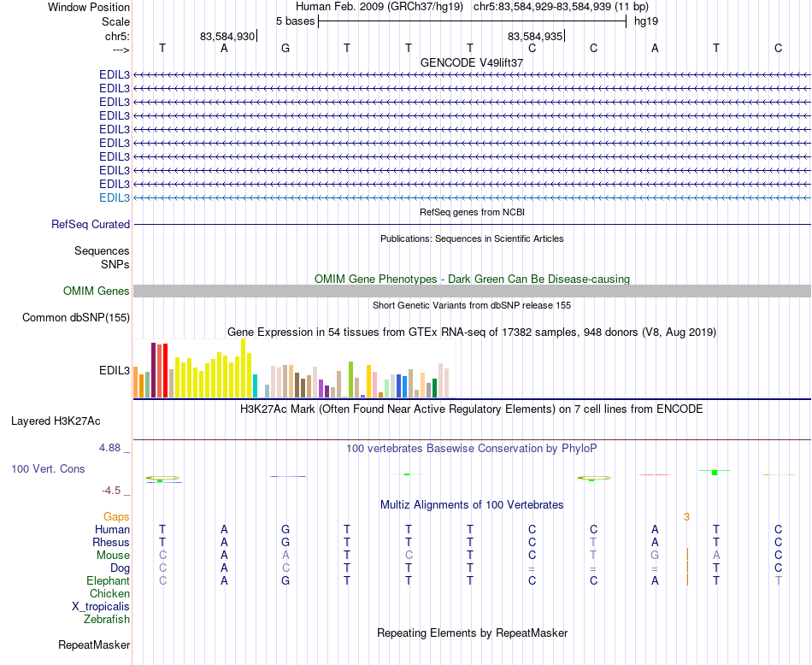Click the faded T in the Rhesus row
812x665 pixels.
tap(593, 542)
